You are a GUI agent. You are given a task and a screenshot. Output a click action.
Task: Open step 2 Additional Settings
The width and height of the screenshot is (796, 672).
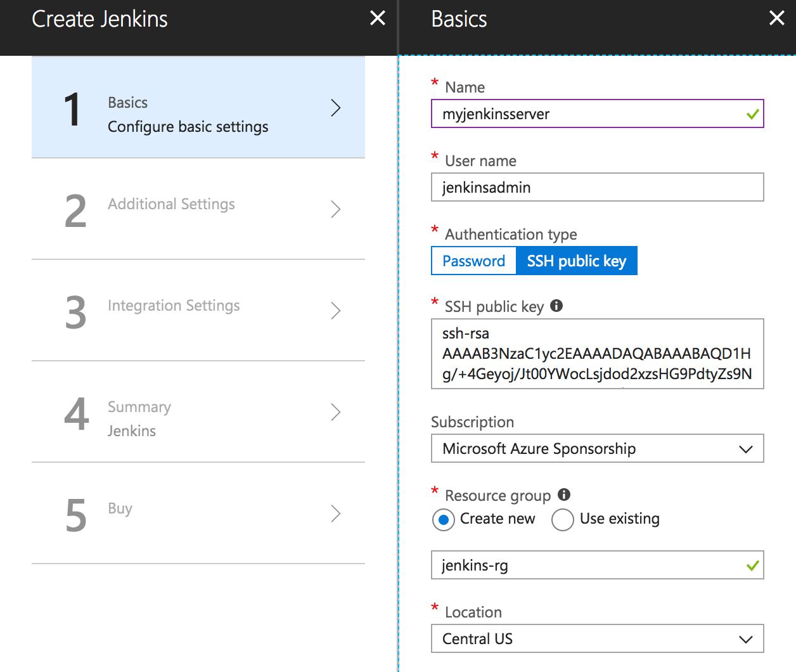click(x=198, y=209)
